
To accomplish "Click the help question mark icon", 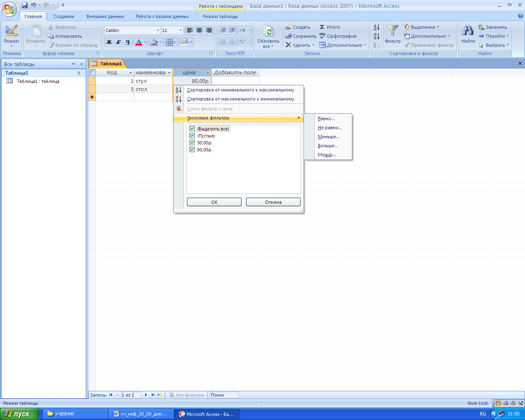I will (x=520, y=16).
